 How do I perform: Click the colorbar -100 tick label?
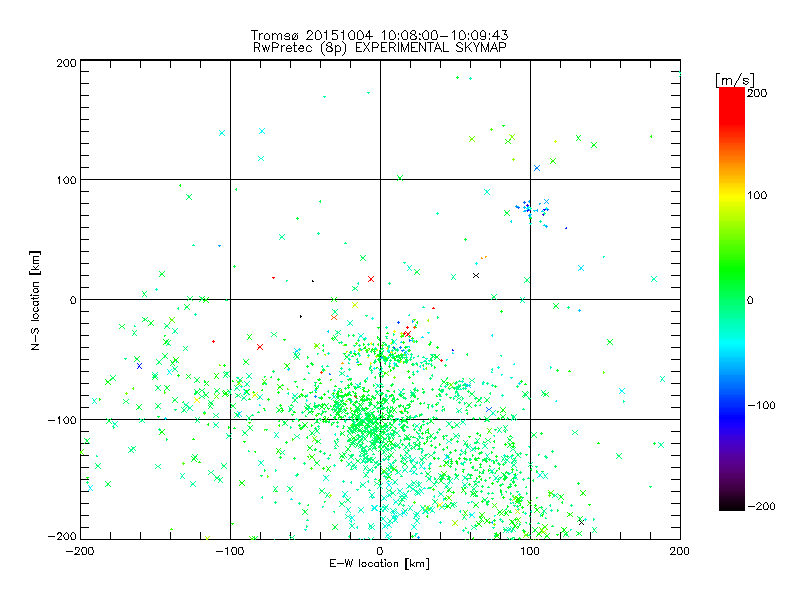[x=761, y=405]
